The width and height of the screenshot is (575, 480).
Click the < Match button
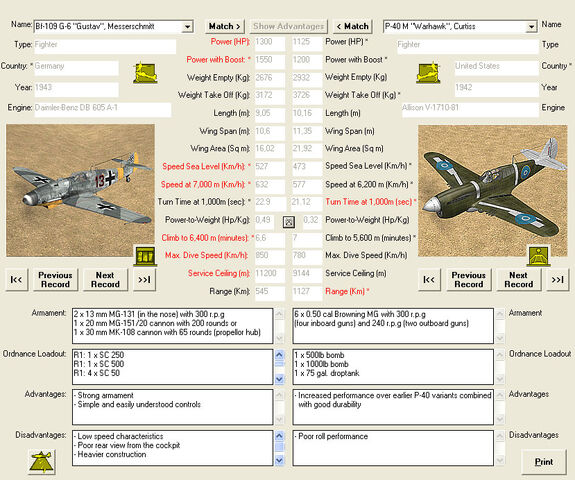352,26
